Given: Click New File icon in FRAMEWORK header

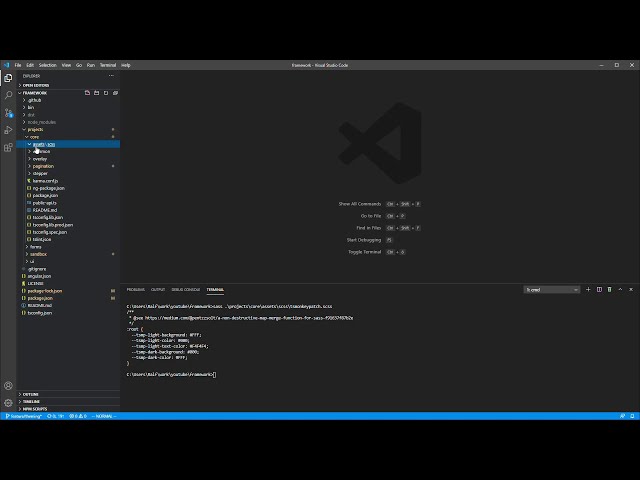Looking at the screenshot, I should coord(87,93).
